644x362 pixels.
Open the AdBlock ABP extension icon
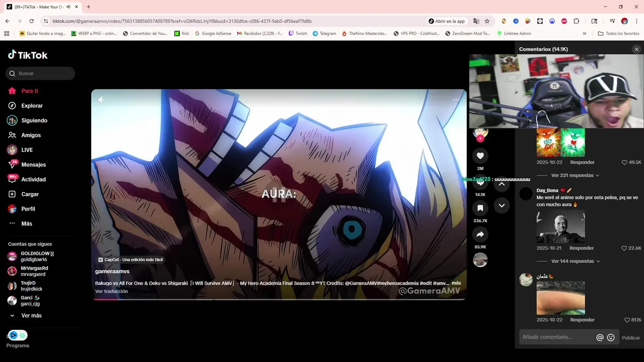(x=564, y=21)
